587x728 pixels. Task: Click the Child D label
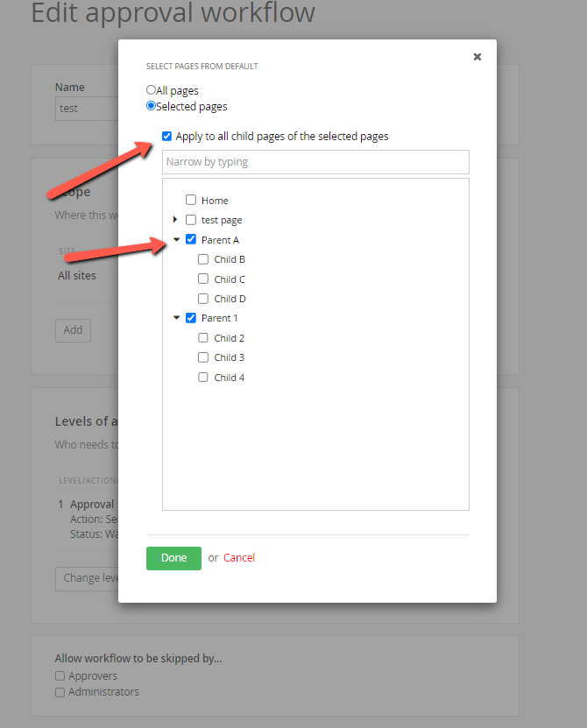pyautogui.click(x=230, y=299)
